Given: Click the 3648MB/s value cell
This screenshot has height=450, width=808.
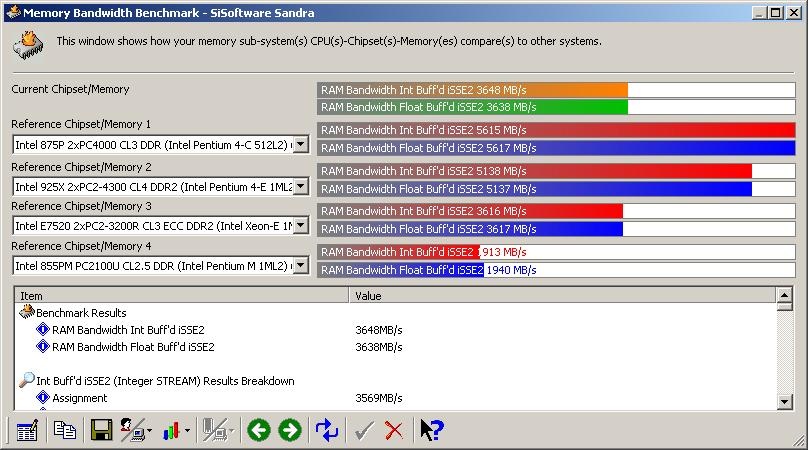Looking at the screenshot, I should (378, 330).
